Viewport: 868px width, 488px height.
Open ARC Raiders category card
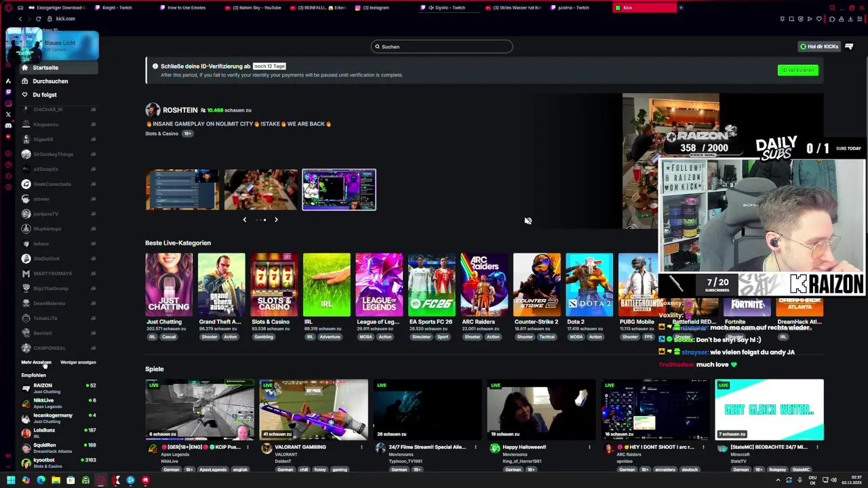[484, 285]
